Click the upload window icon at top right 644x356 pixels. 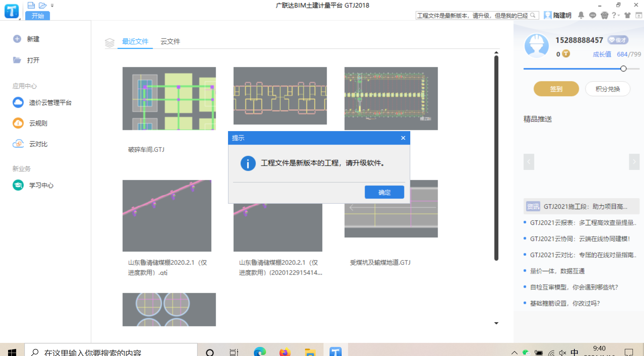coord(639,15)
